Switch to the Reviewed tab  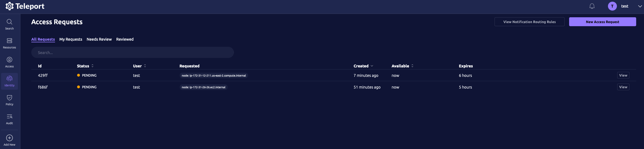(125, 39)
